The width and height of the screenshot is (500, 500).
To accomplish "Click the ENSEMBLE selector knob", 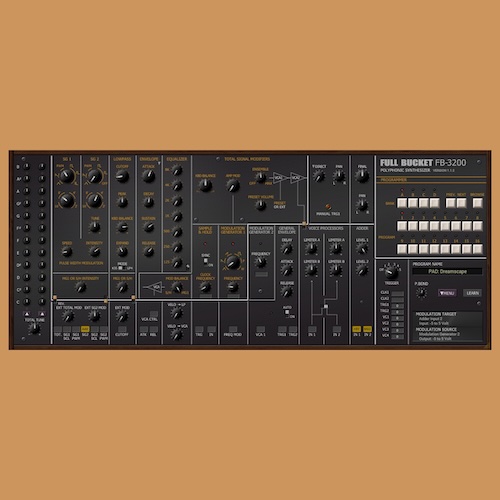I will coord(260,177).
